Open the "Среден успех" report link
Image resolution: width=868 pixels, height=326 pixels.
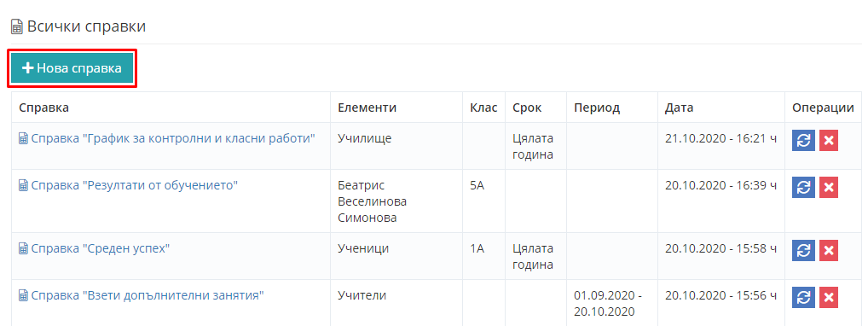100,248
